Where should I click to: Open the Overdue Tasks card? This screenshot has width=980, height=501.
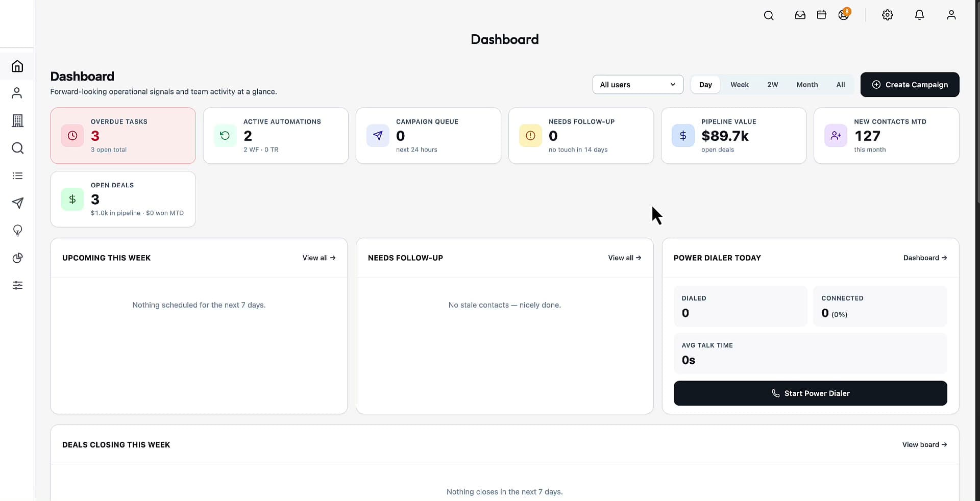[123, 136]
